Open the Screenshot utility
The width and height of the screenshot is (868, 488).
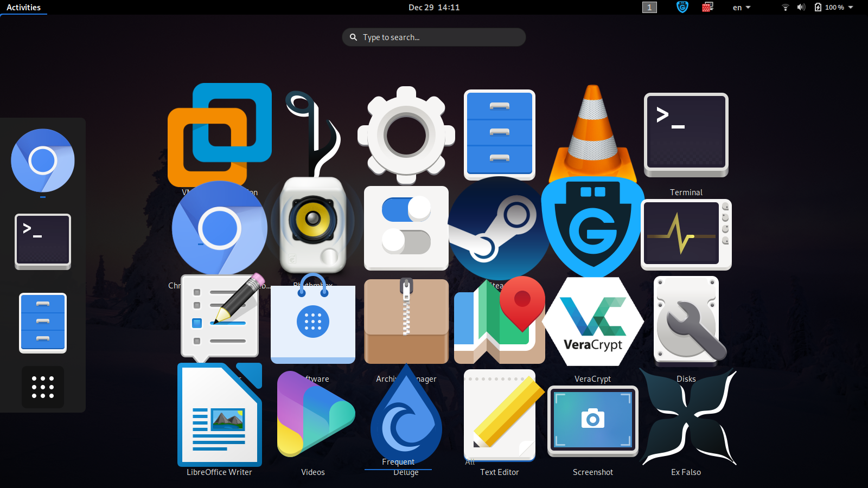(x=593, y=420)
